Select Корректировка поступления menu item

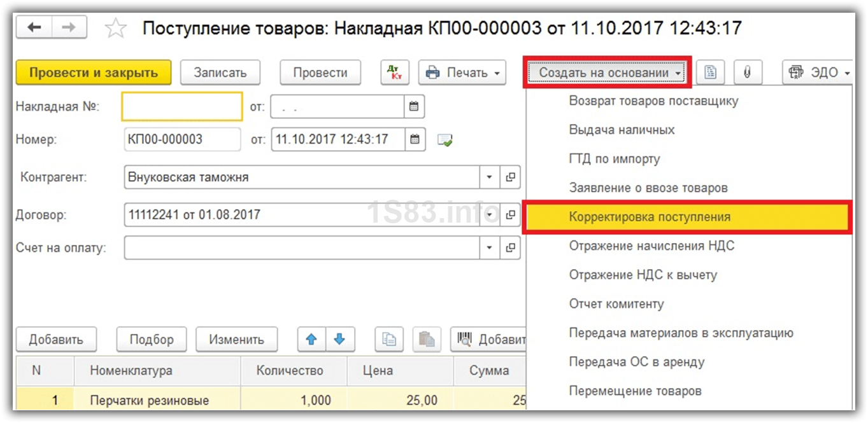tap(650, 217)
